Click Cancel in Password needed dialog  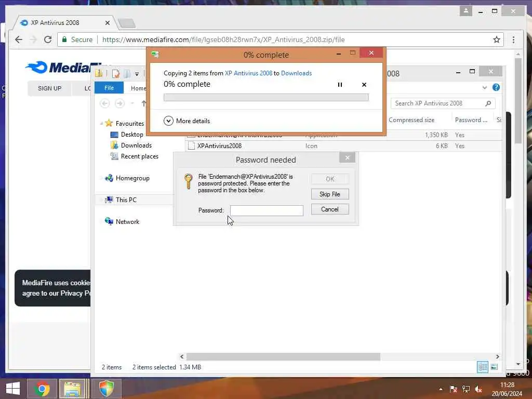point(330,209)
